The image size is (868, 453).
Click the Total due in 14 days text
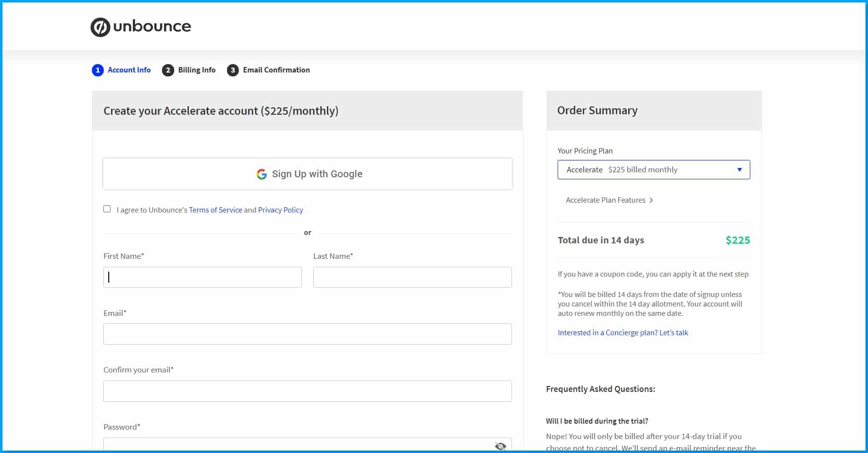(601, 240)
